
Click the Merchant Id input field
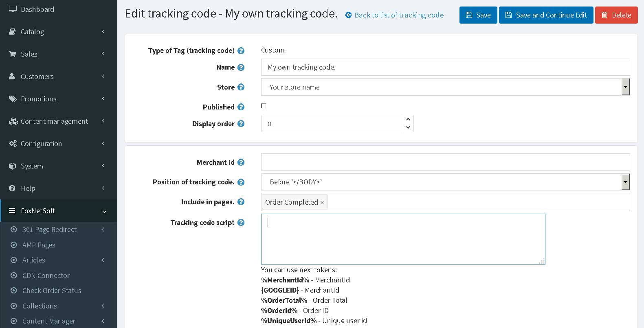coord(445,162)
